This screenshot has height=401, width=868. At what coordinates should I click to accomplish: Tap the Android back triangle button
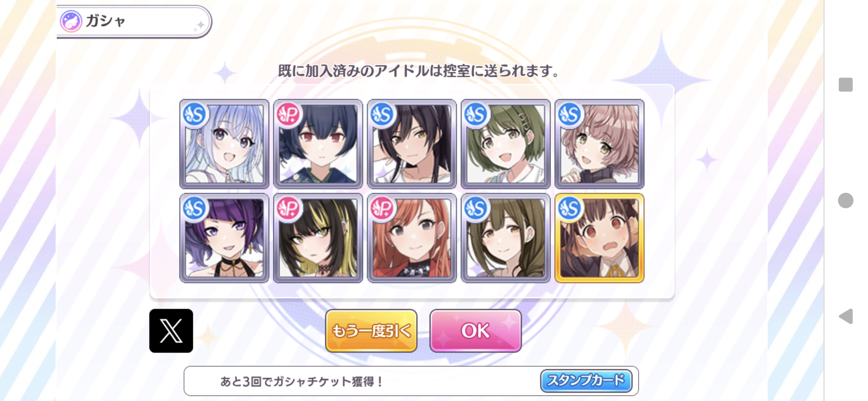tap(846, 316)
